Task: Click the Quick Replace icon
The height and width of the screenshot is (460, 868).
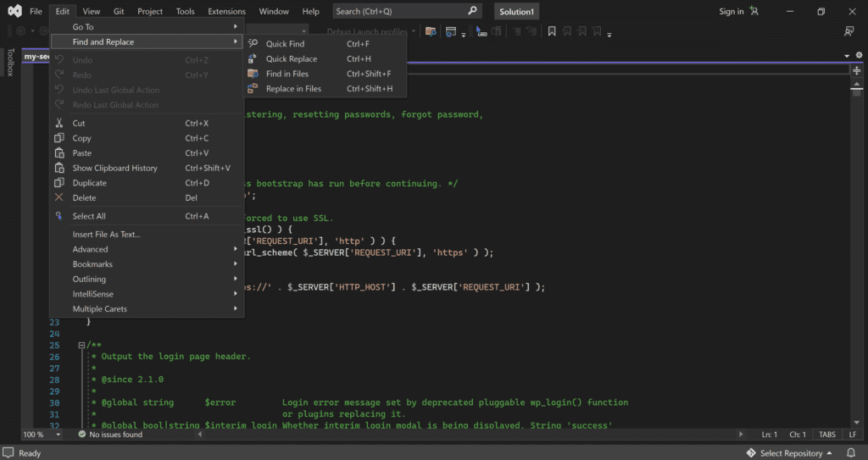Action: [x=253, y=58]
